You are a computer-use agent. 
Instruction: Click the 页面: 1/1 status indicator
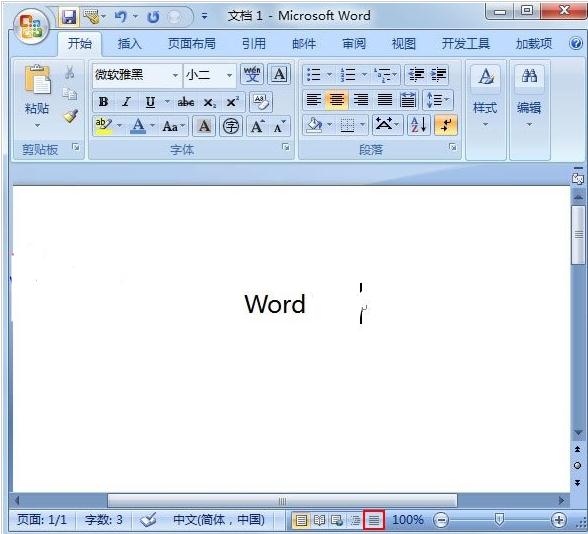42,520
